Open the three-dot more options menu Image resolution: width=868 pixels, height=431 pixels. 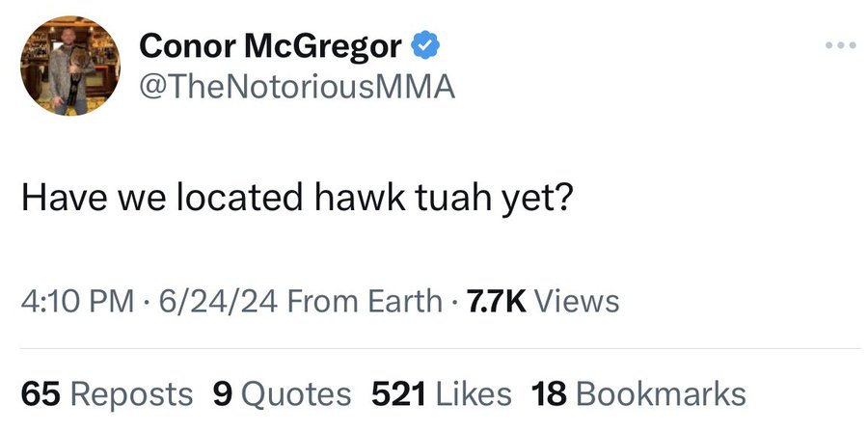pos(840,45)
